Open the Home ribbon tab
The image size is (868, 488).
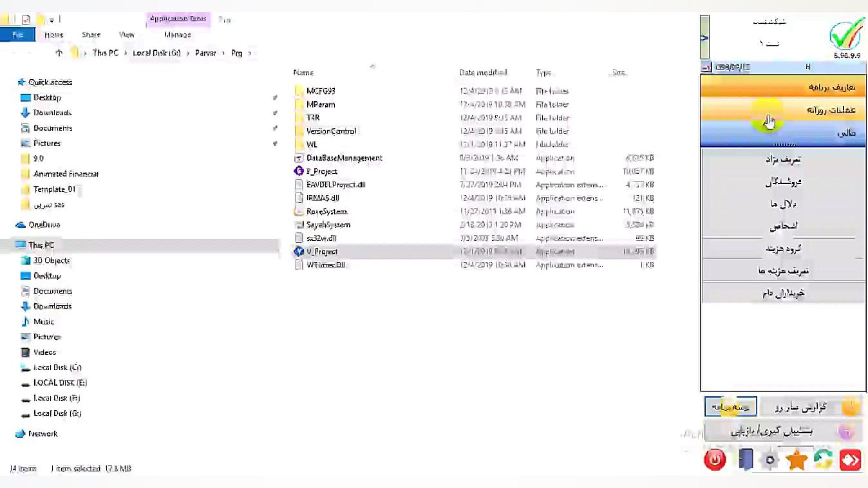tap(54, 35)
